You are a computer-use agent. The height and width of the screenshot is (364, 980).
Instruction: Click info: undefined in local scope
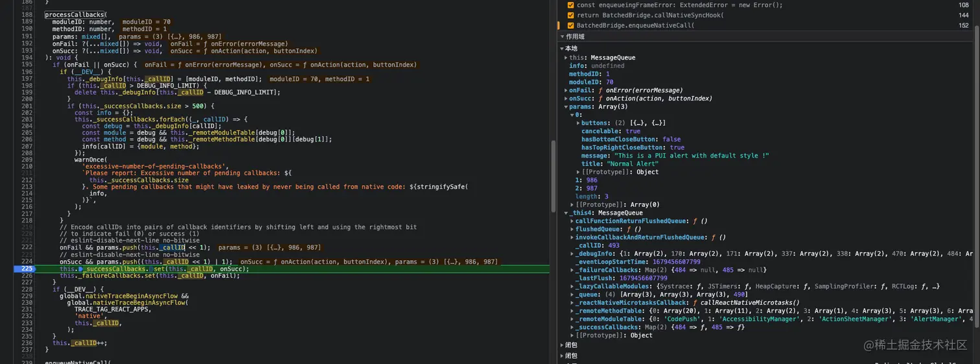tap(596, 66)
